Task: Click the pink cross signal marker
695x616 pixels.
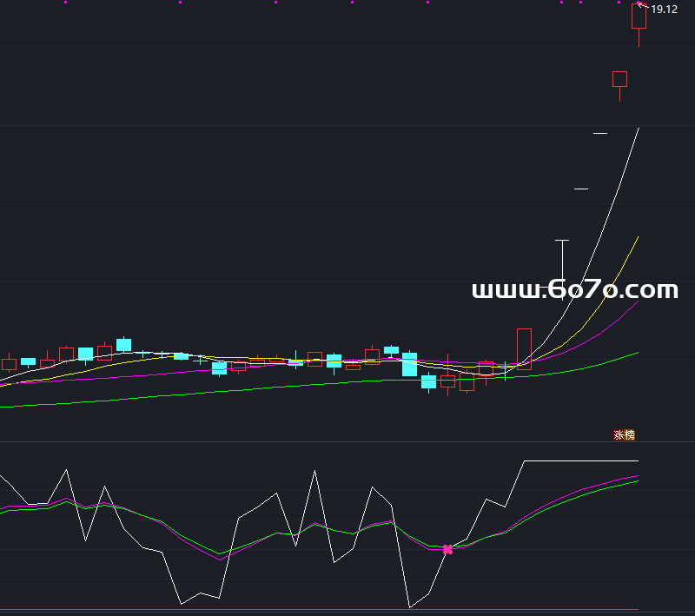Action: tap(447, 549)
